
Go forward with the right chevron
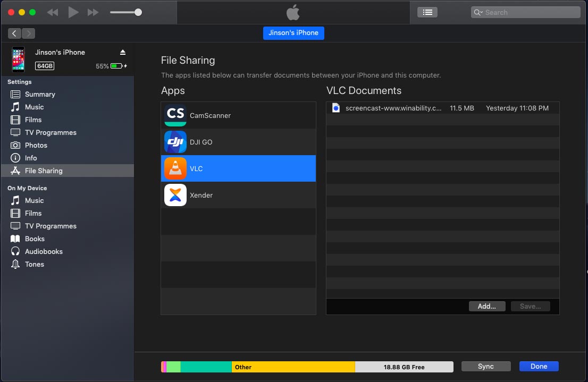(x=29, y=33)
